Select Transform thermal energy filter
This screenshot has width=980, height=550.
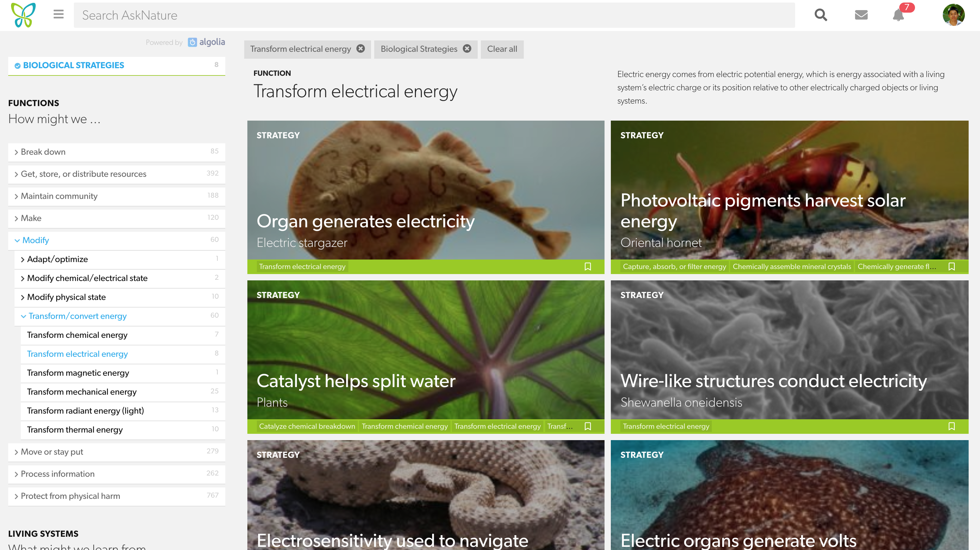click(122, 430)
